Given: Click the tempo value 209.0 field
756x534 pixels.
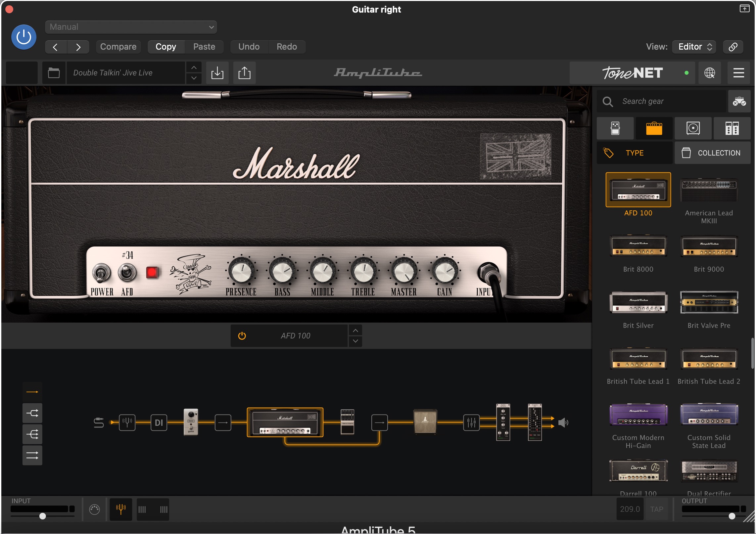Looking at the screenshot, I should coord(630,510).
